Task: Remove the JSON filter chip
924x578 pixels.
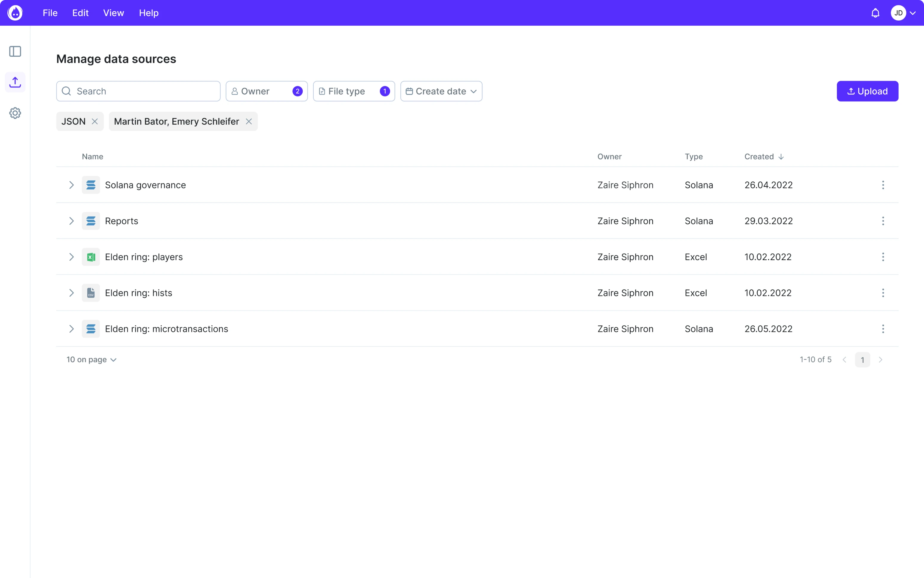Action: click(x=95, y=121)
